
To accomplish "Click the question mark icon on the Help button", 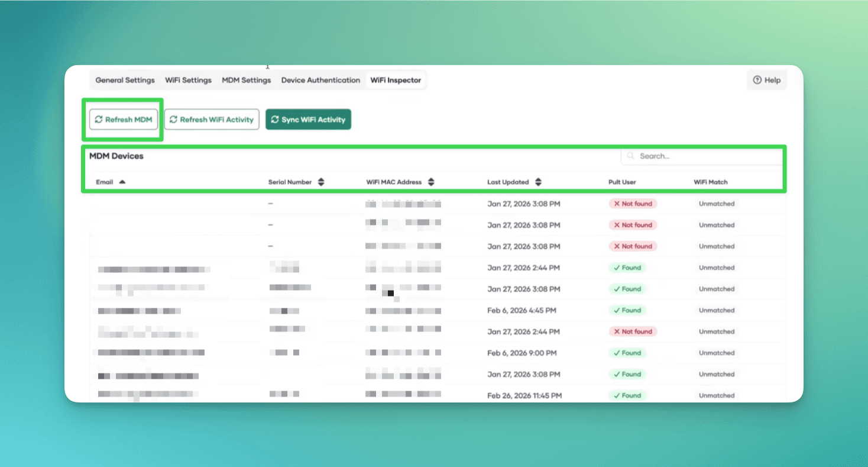I will (x=757, y=79).
